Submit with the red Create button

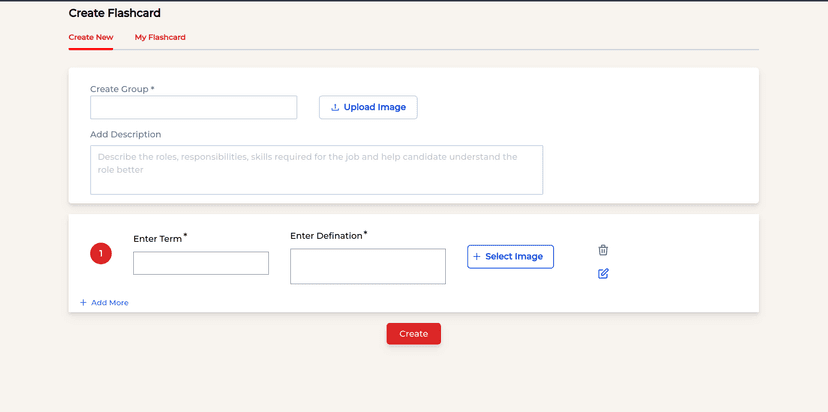(413, 334)
